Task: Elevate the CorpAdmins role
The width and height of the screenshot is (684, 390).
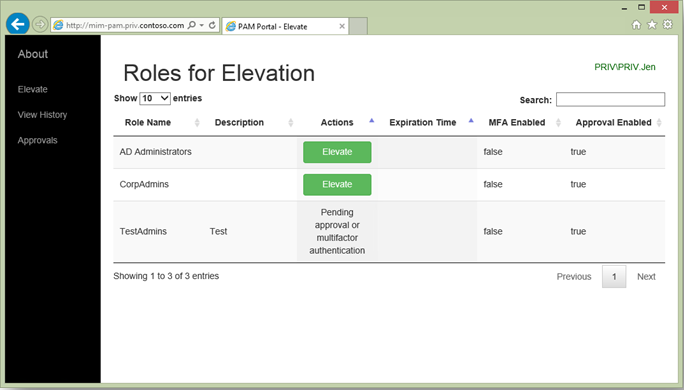Action: pos(337,185)
